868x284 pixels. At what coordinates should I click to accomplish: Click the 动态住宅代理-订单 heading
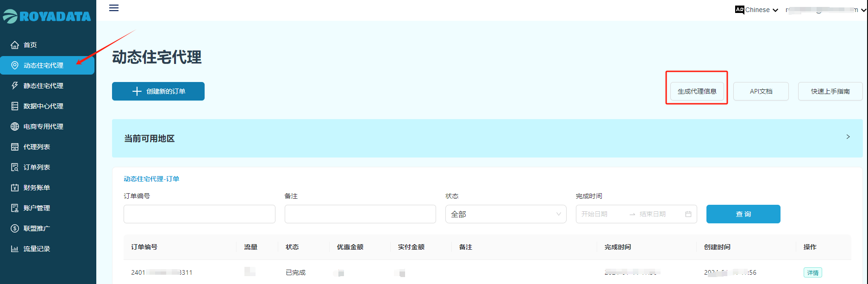tap(151, 179)
